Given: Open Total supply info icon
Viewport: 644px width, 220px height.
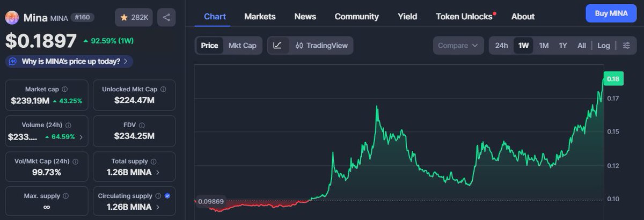Looking at the screenshot, I should pos(153,161).
